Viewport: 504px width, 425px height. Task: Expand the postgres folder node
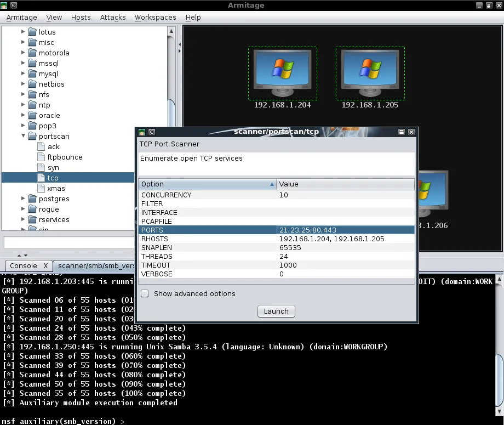point(24,199)
